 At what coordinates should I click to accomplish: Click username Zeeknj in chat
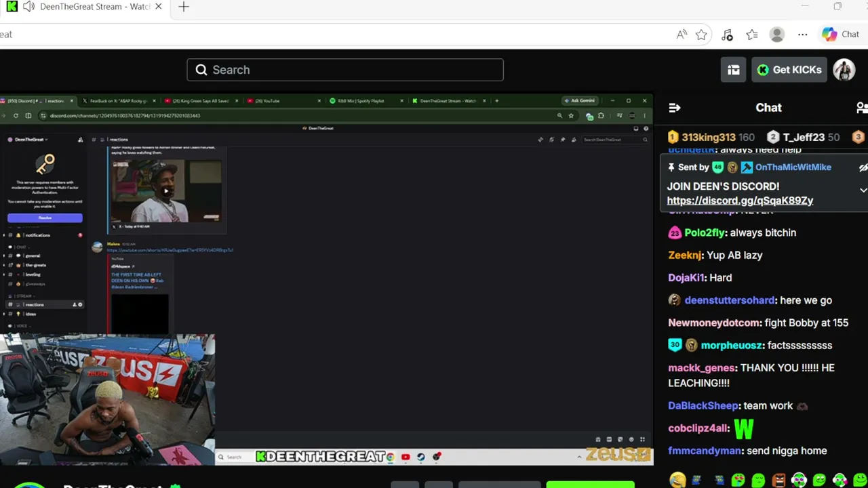point(685,255)
